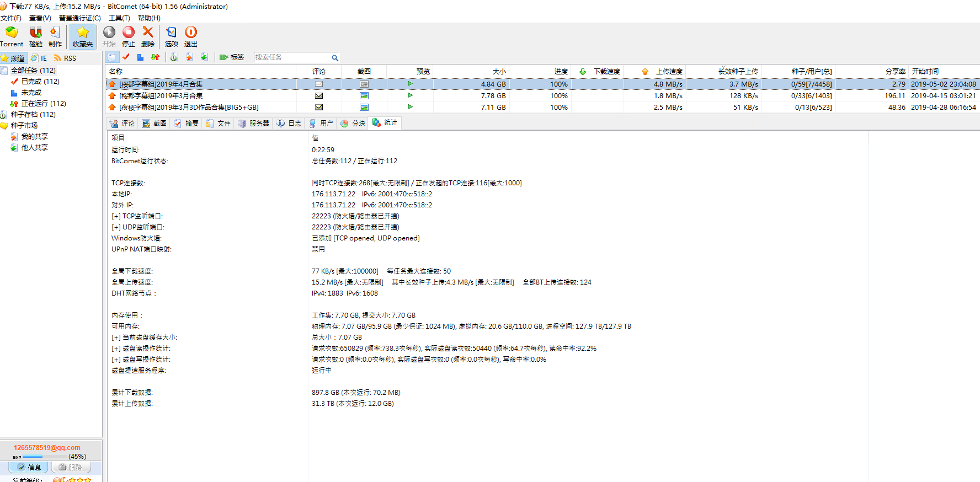
Task: Open the 工具(T) menu
Action: [119, 18]
